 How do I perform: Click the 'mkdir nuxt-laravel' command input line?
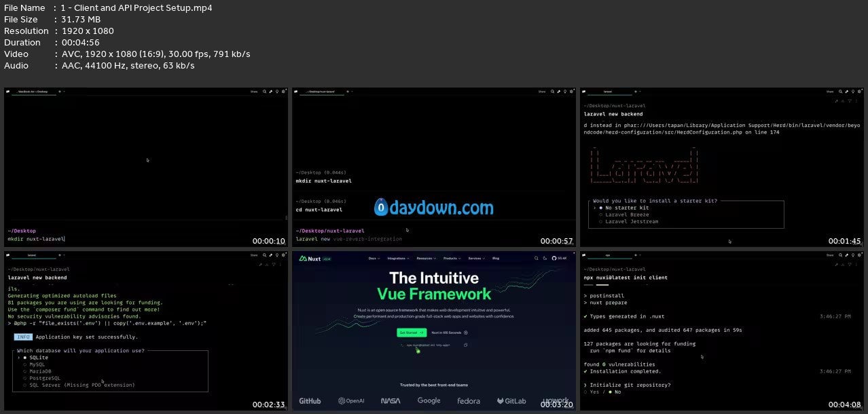(x=37, y=239)
